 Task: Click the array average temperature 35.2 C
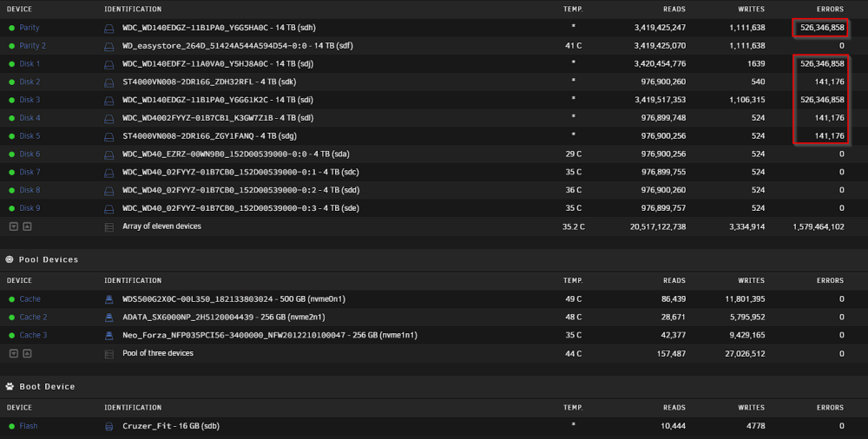[x=574, y=226]
